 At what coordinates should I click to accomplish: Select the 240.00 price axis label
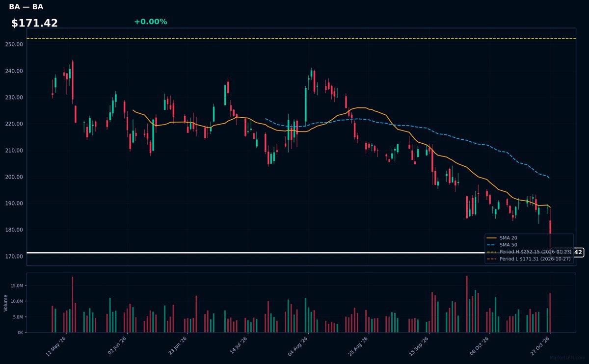click(13, 71)
